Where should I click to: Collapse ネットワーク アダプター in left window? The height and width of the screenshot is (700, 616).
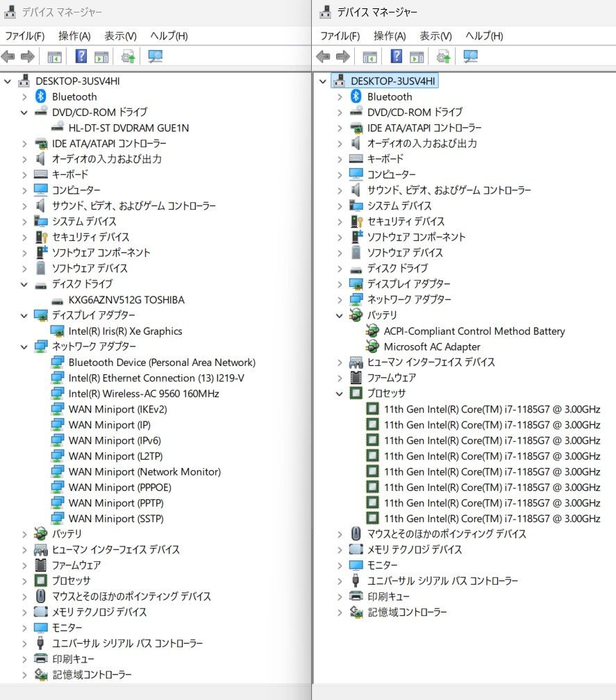[x=24, y=347]
